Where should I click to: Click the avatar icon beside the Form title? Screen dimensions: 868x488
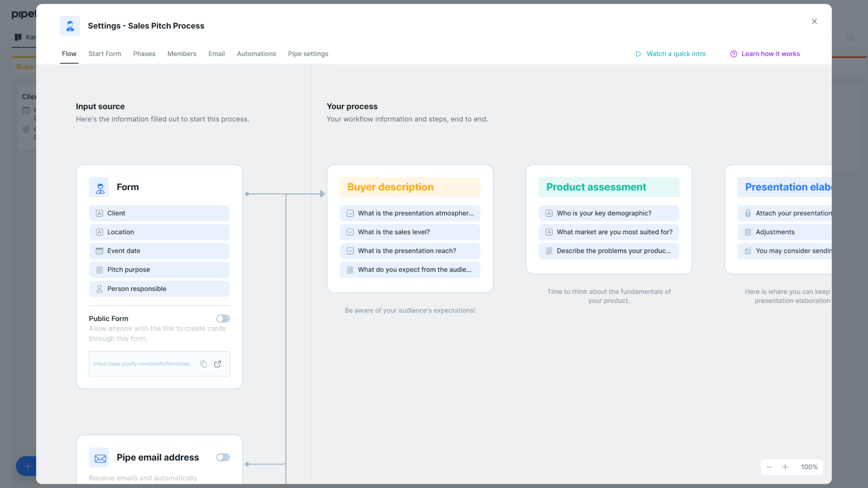coord(99,187)
